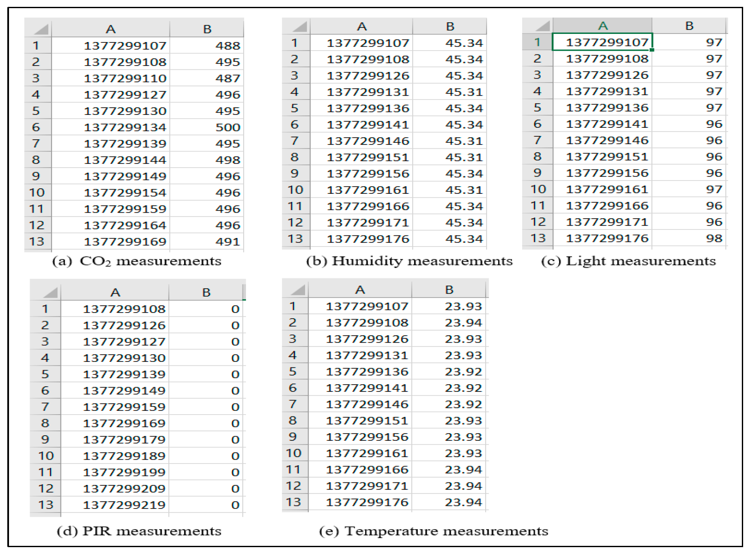The image size is (750, 560).
Task: Select highlighted row 1 header in Light table
Action: (537, 42)
